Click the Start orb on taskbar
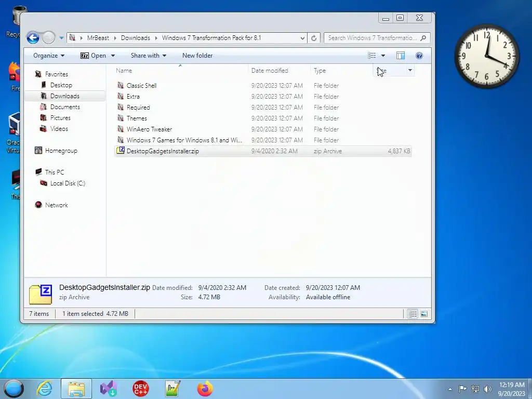 pyautogui.click(x=14, y=389)
